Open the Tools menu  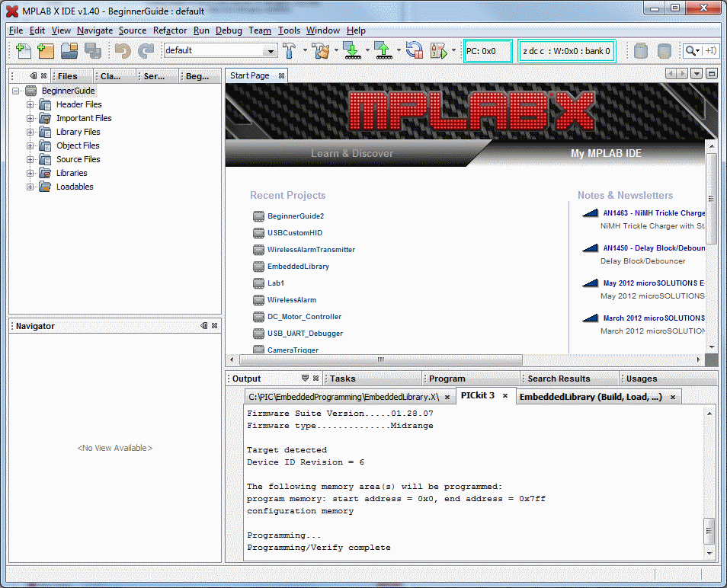click(289, 30)
